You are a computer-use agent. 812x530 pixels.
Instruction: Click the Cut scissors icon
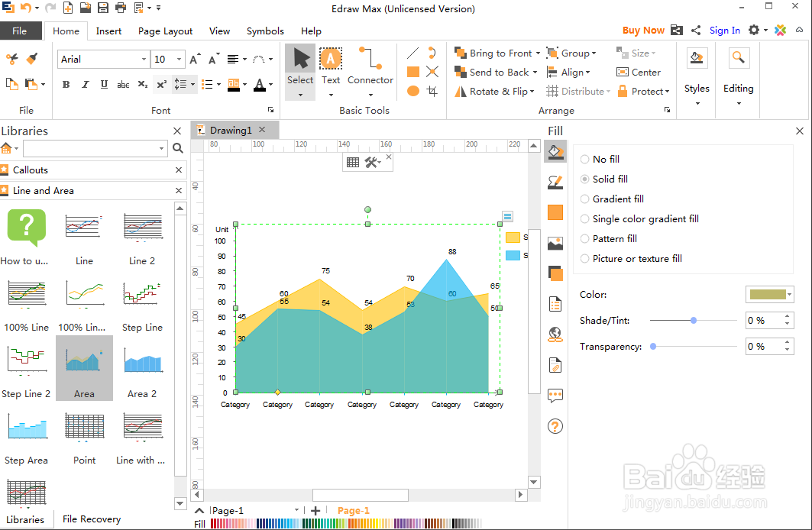coord(12,59)
